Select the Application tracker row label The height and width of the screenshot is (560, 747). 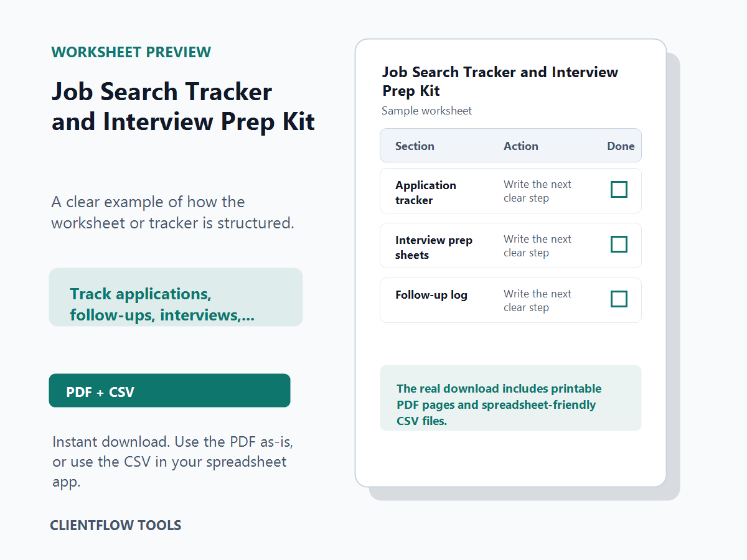point(426,193)
